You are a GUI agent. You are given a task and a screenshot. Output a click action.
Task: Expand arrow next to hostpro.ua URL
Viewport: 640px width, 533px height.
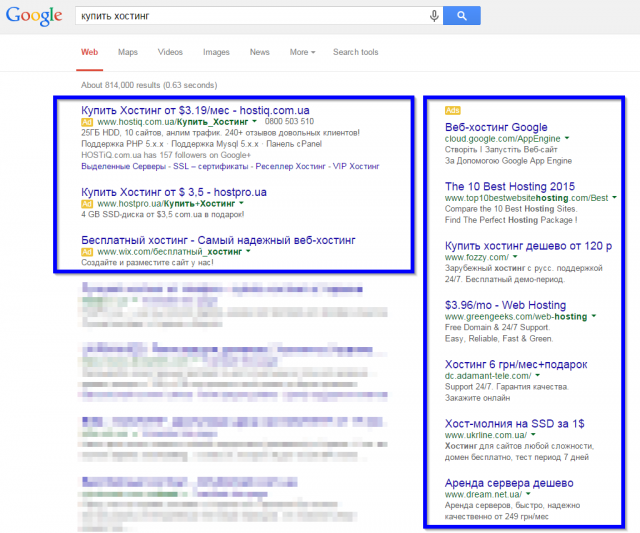(241, 203)
